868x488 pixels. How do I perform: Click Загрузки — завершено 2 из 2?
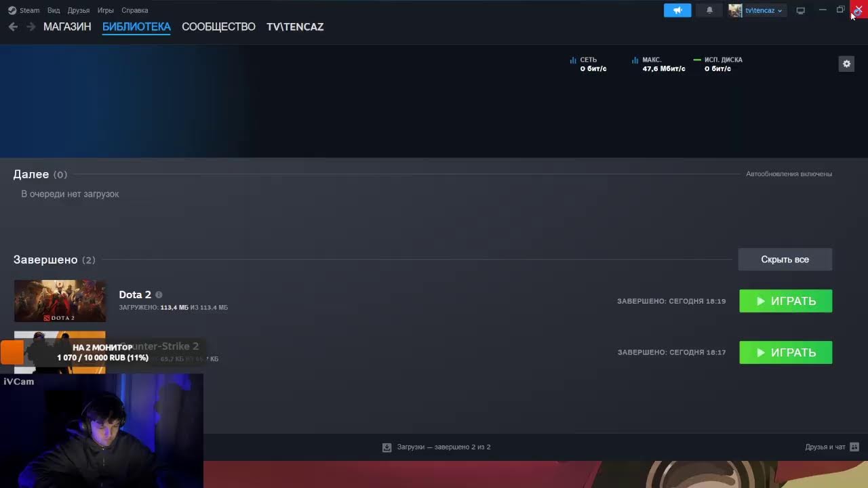tap(443, 447)
